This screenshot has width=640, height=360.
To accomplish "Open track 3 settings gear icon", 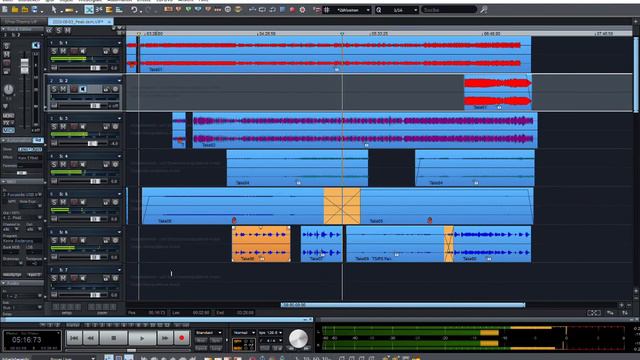I will tap(115, 127).
